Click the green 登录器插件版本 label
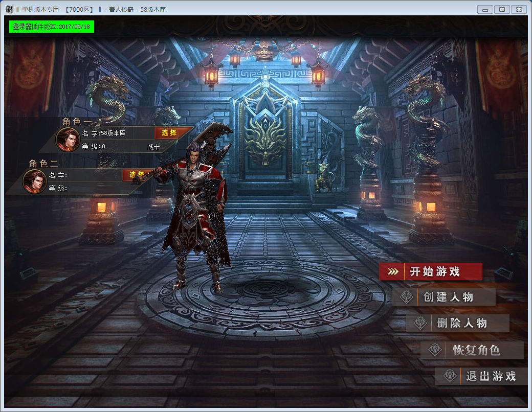 pos(52,27)
